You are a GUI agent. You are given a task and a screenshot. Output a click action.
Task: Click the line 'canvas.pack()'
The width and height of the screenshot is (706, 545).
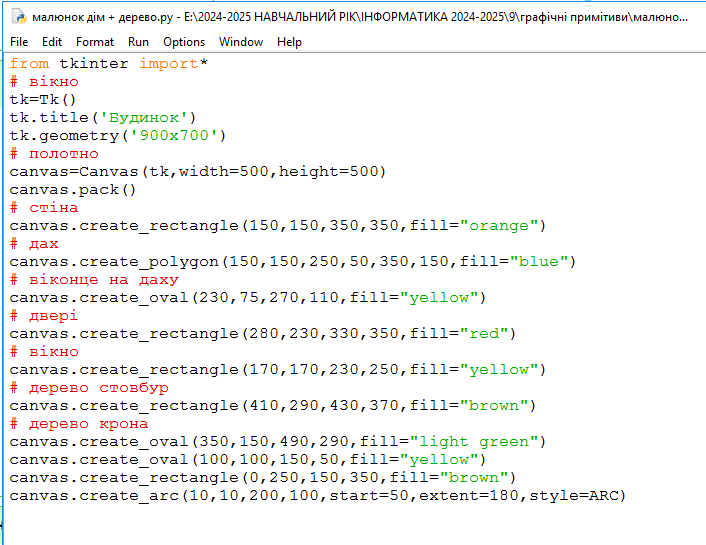pyautogui.click(x=72, y=190)
